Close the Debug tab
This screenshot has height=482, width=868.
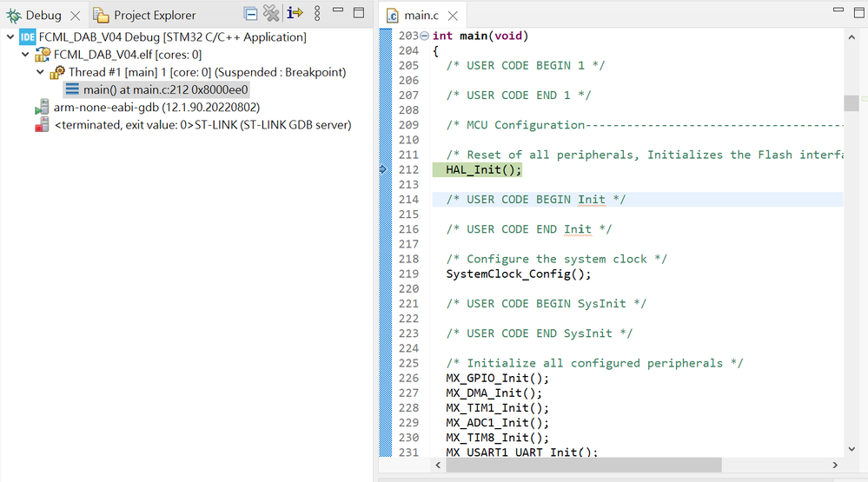[76, 16]
